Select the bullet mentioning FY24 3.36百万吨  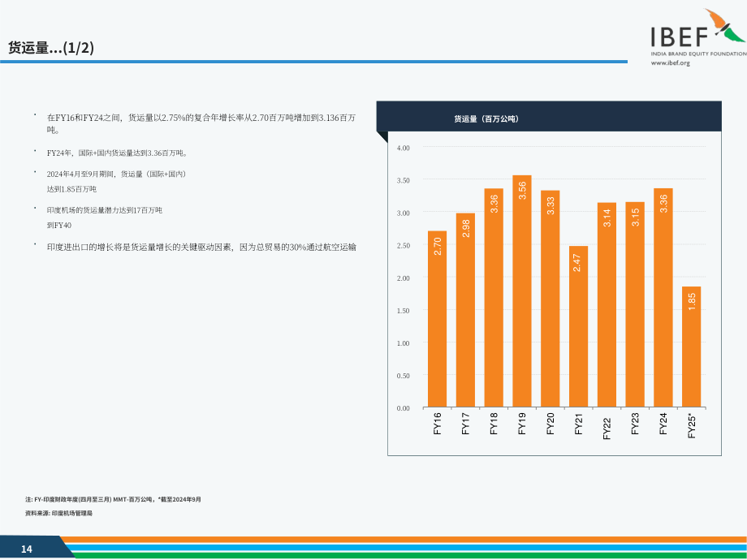click(117, 153)
